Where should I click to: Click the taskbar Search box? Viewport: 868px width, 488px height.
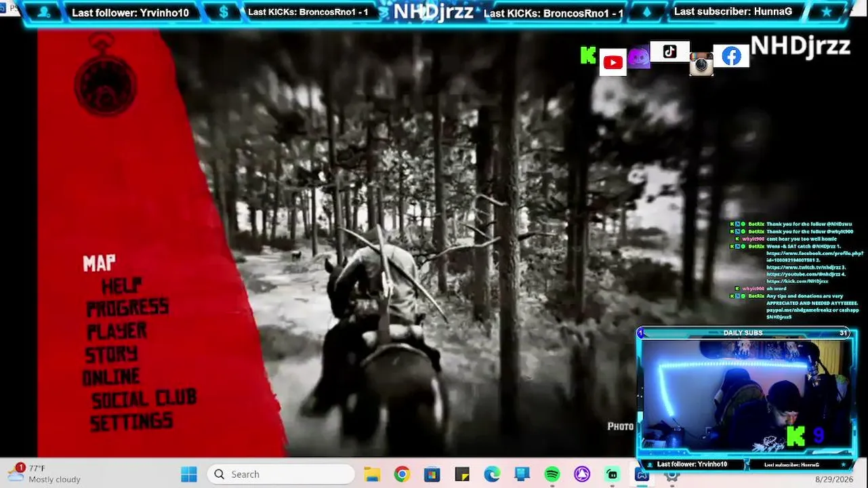(x=281, y=474)
